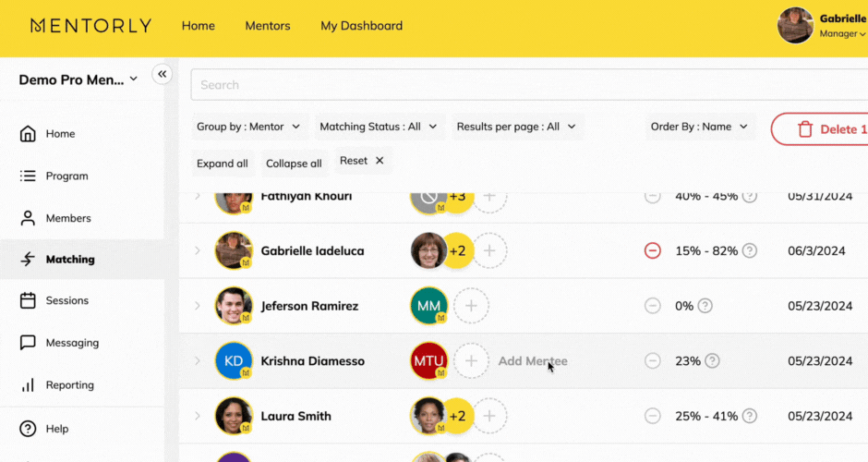Click add mentee plus circle for Krishna Diamesso
868x462 pixels.
[x=471, y=361]
